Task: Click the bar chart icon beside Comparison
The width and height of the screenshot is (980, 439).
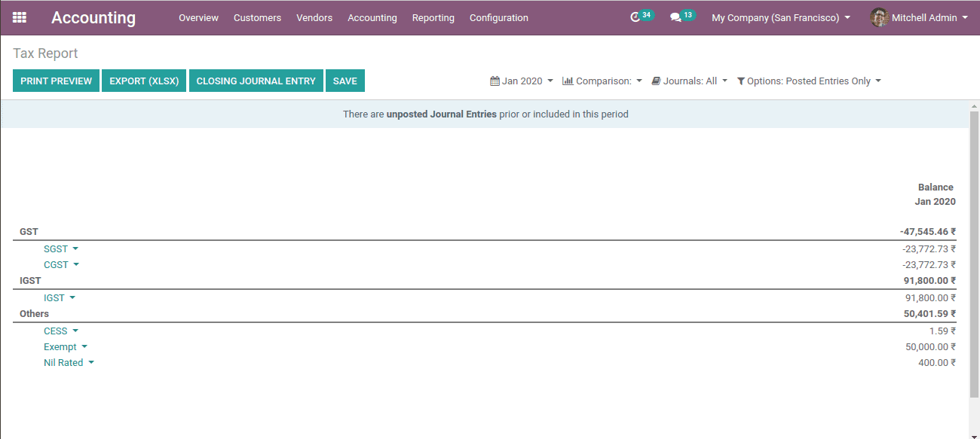Action: (x=568, y=81)
